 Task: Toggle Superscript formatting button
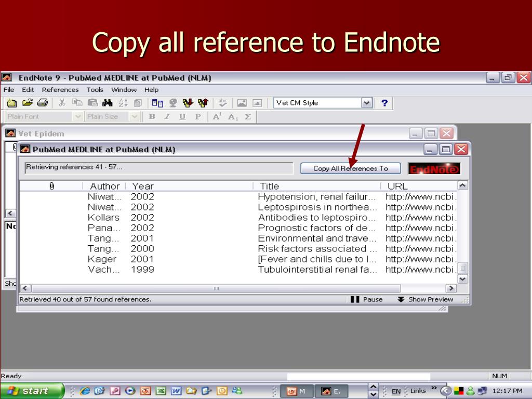[217, 116]
